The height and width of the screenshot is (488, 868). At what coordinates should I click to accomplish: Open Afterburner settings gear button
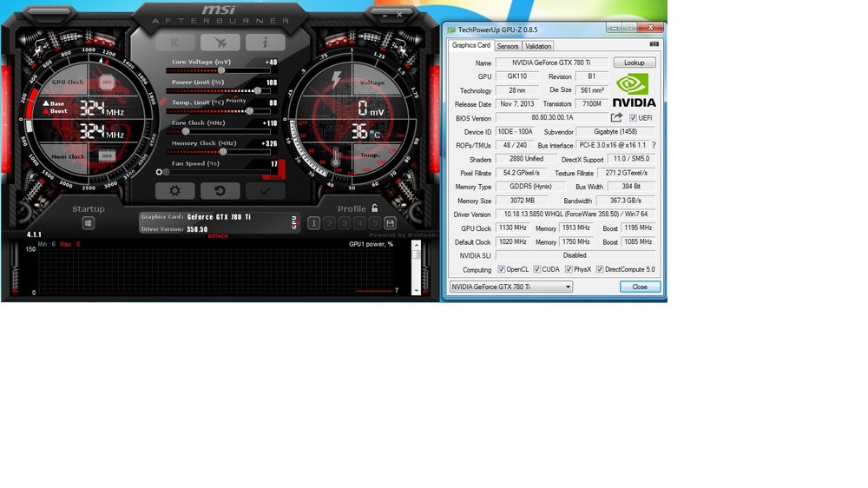[x=175, y=190]
